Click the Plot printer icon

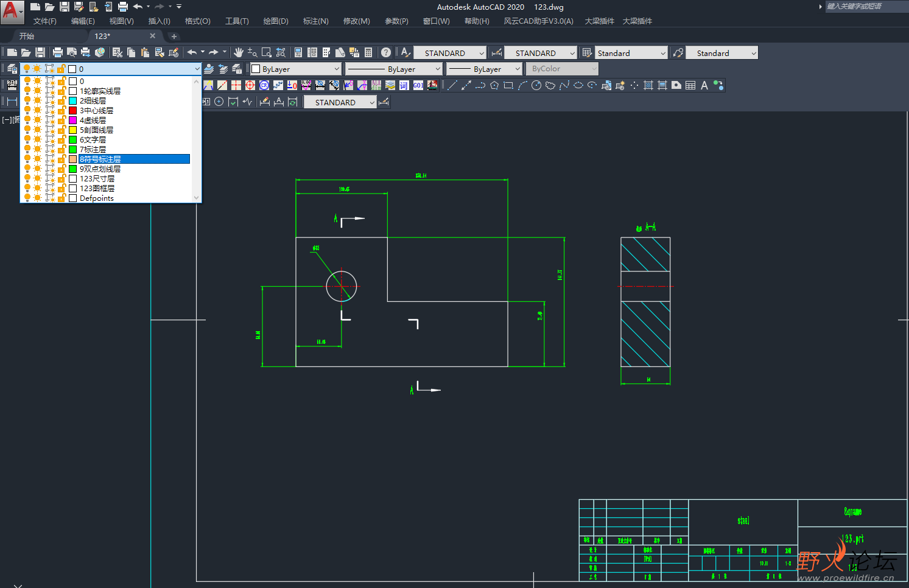click(58, 52)
